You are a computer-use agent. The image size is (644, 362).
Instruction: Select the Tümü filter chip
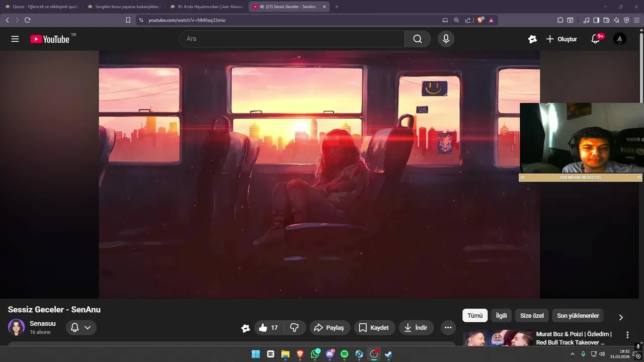(x=475, y=316)
